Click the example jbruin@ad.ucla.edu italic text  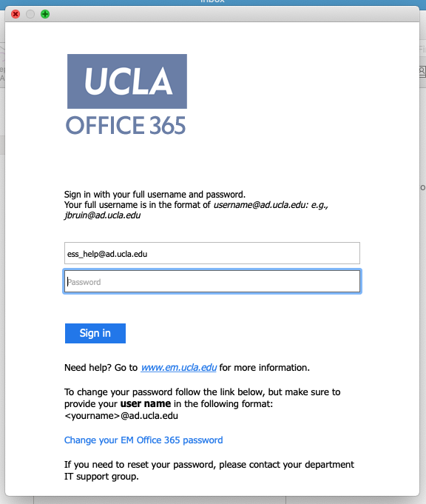click(103, 215)
